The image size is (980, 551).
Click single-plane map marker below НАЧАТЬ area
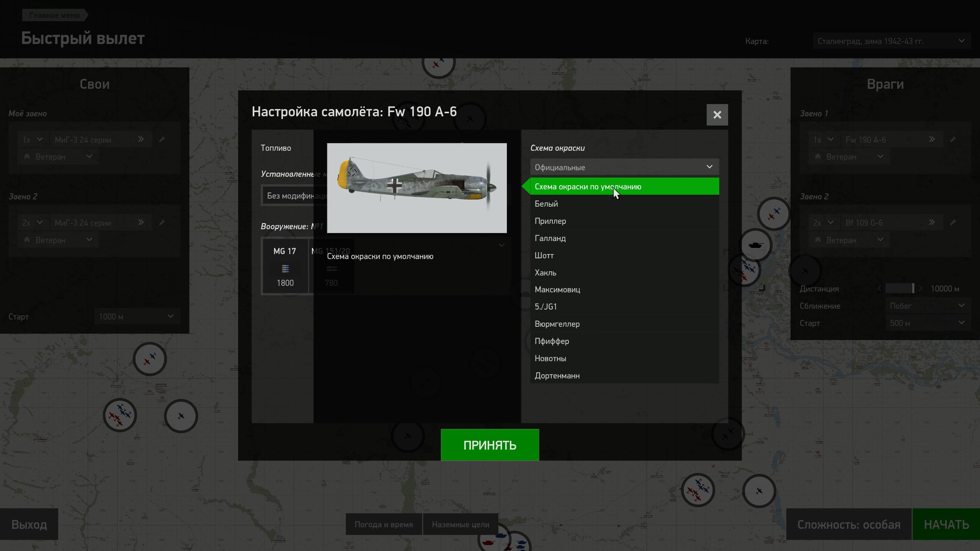pos(759,491)
